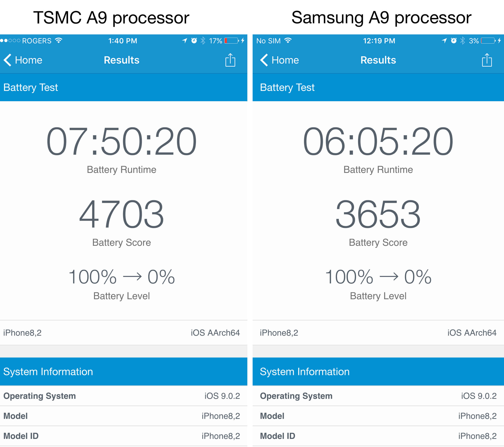Tap the Wi-Fi icon next to No SIM
This screenshot has width=504, height=447.
(x=288, y=40)
